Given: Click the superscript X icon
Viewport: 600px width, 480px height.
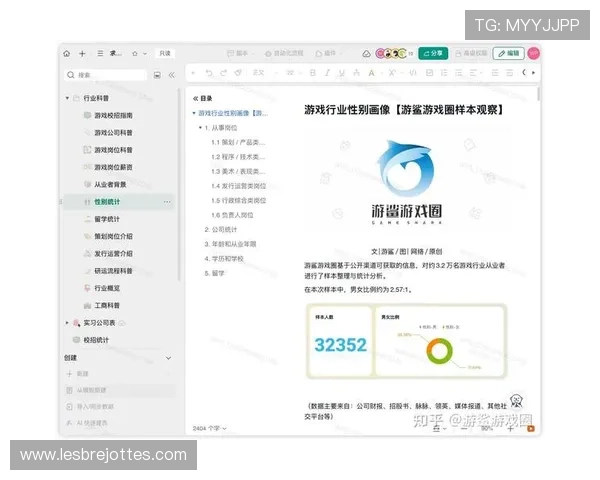Looking at the screenshot, I should point(392,73).
